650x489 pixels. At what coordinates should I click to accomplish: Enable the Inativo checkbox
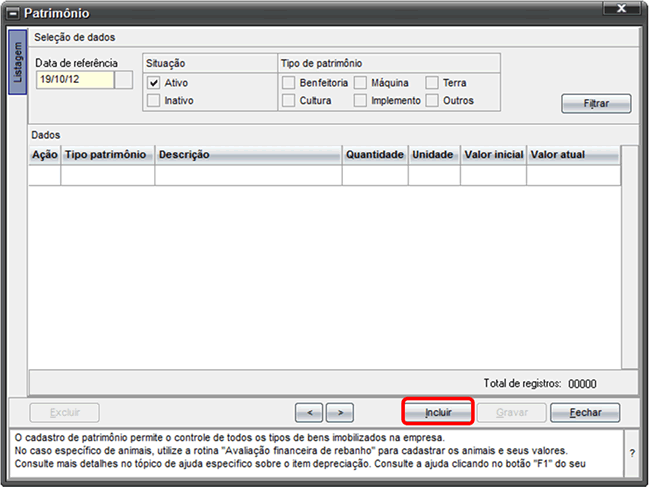coord(153,101)
